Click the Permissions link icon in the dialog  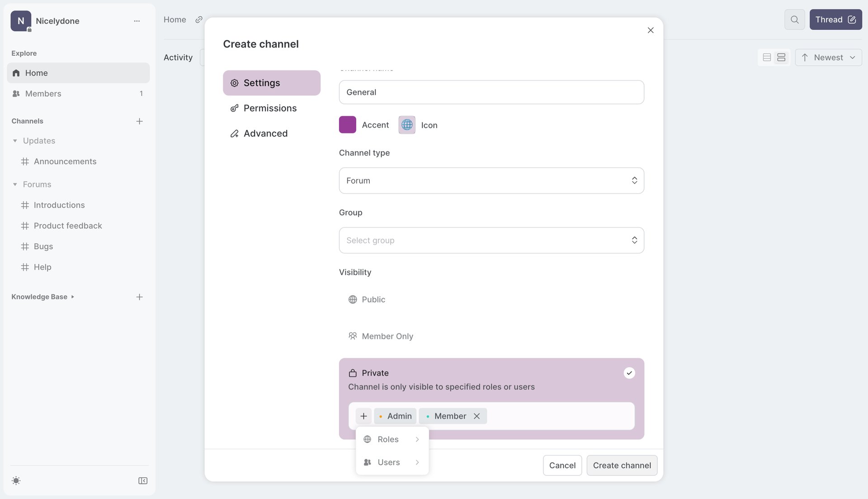click(x=235, y=108)
